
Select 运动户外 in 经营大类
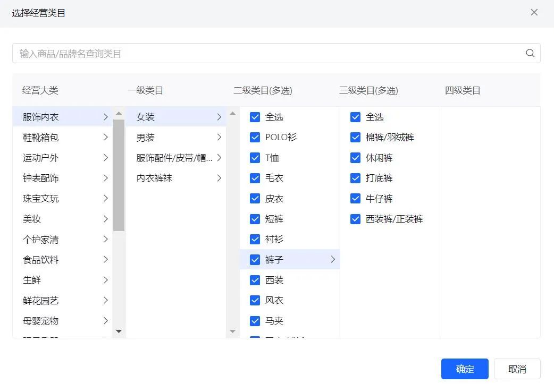pyautogui.click(x=41, y=158)
